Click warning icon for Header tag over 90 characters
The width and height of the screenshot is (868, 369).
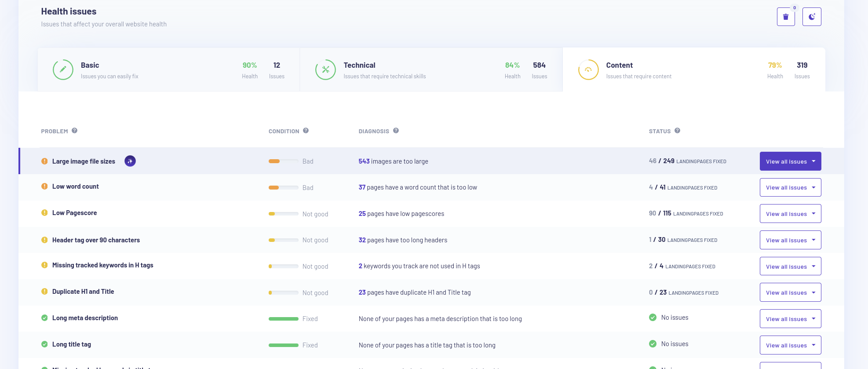pyautogui.click(x=44, y=240)
